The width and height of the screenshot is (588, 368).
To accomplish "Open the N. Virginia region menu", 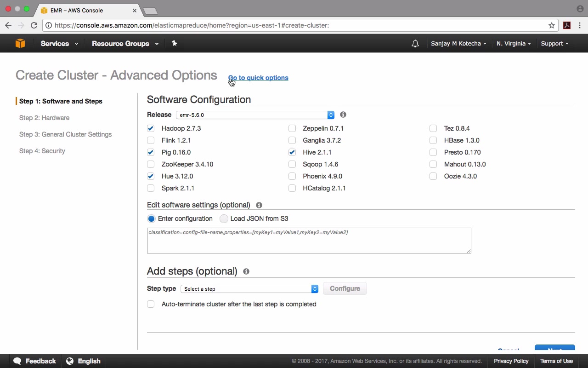I will [x=514, y=44].
